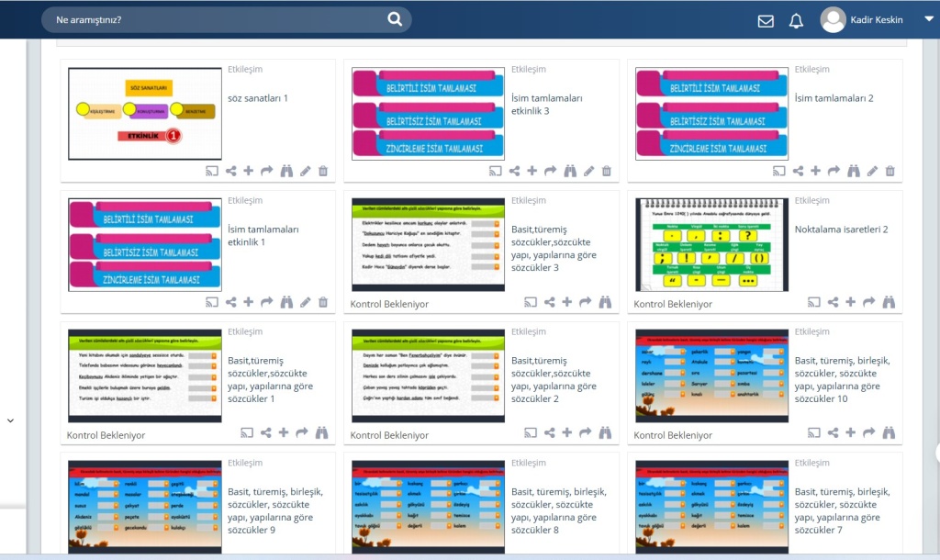Click plus icon on 'Noktalama isaretleri 2'
940x560 pixels.
[850, 302]
